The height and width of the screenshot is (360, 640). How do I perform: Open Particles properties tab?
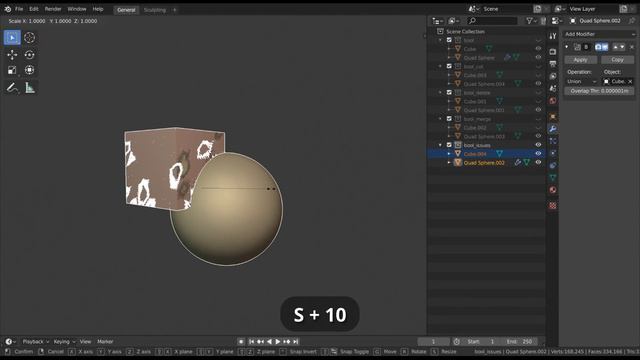click(553, 141)
